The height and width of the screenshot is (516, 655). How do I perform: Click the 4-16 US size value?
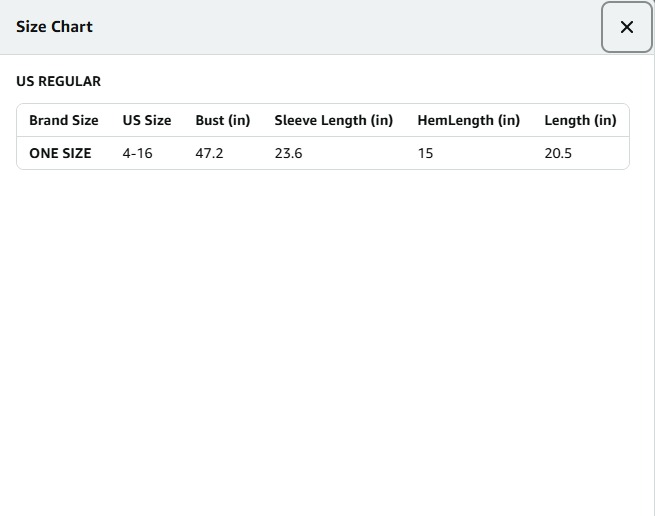coord(138,153)
